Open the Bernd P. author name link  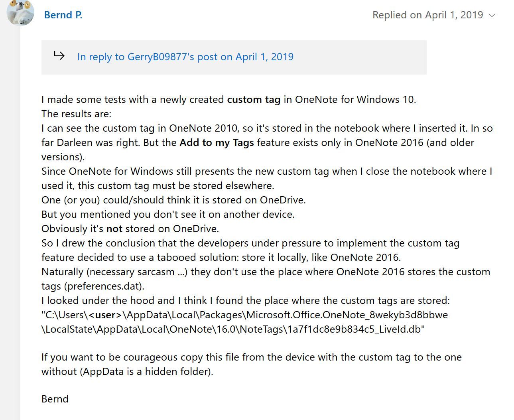pyautogui.click(x=63, y=15)
